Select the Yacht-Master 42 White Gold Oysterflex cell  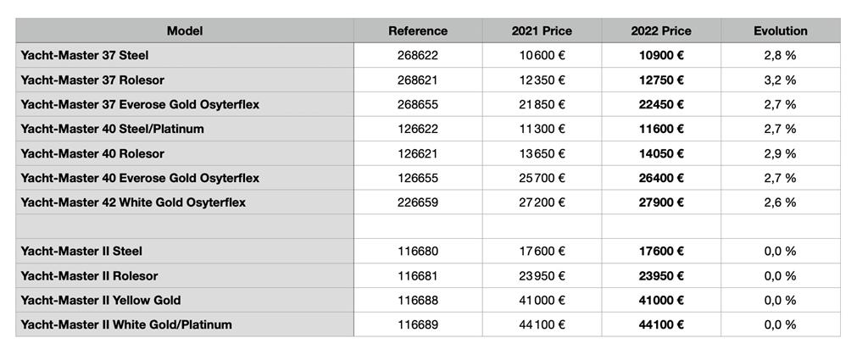coord(133,202)
